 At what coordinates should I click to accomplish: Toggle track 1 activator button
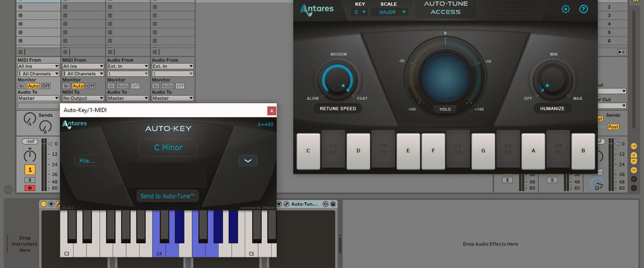pyautogui.click(x=30, y=169)
